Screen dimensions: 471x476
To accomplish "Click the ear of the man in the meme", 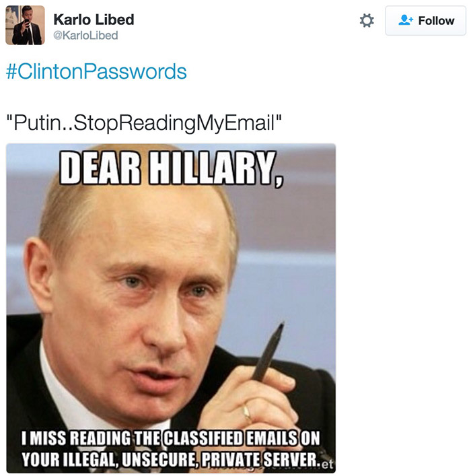I will [38, 272].
